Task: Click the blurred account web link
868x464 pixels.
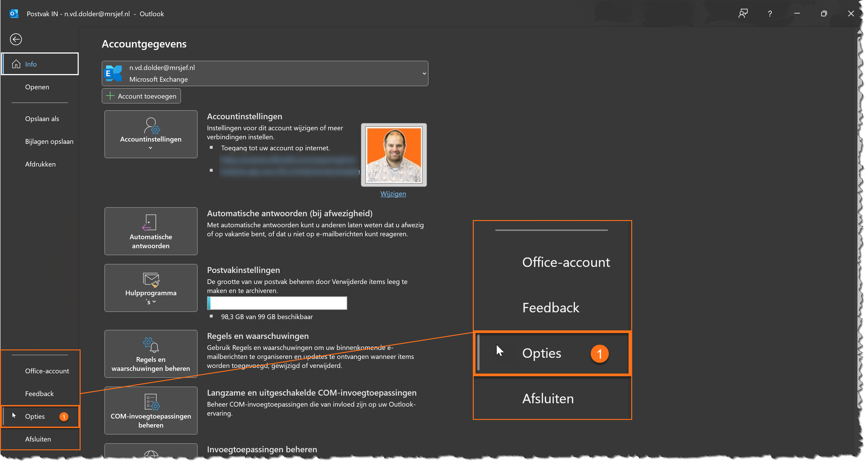Action: 289,160
